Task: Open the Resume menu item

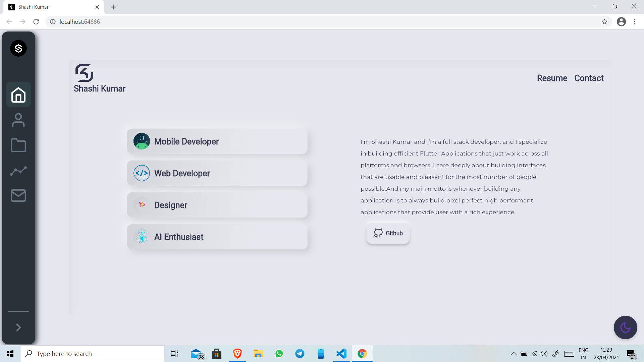Action: point(552,78)
